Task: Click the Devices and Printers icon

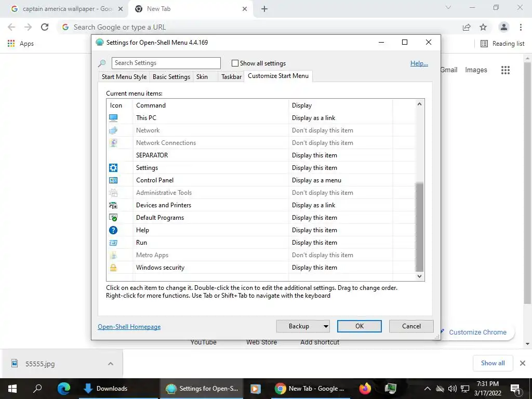Action: tap(113, 205)
